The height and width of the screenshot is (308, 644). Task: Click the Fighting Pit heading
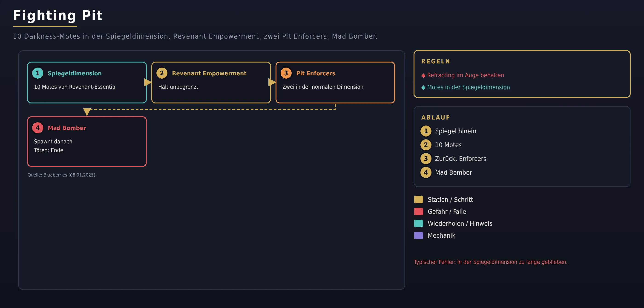58,15
